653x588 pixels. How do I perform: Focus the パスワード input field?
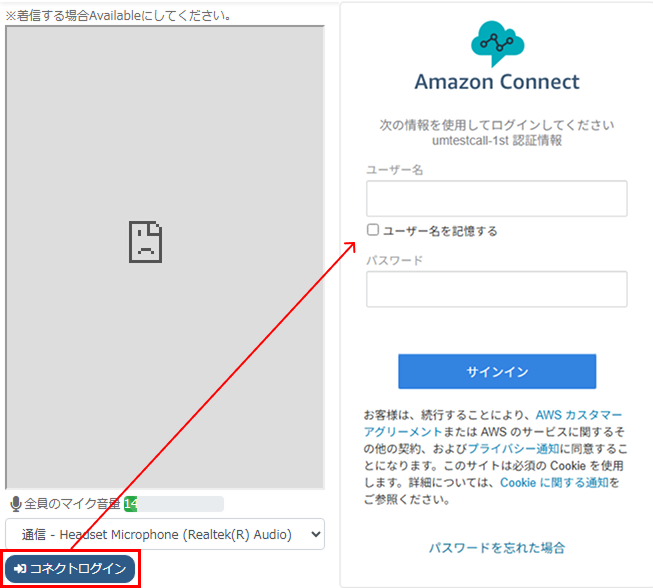point(496,289)
